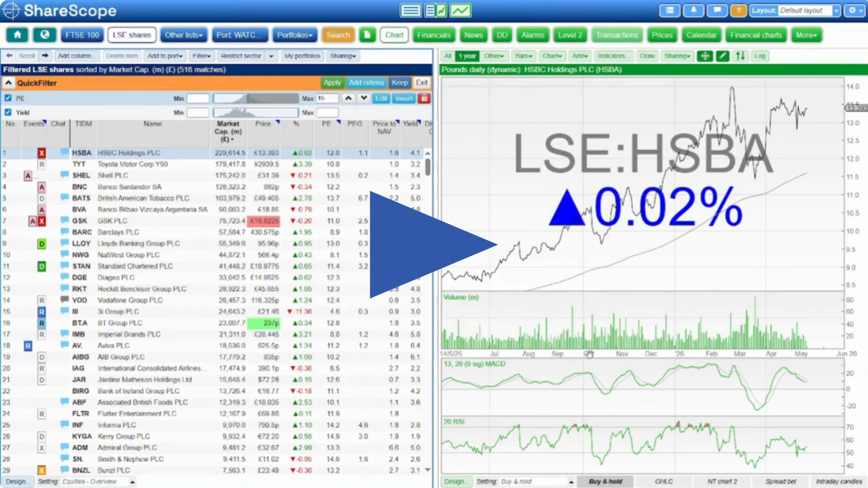Click the PE Max input field
This screenshot has height=488, width=868.
327,98
